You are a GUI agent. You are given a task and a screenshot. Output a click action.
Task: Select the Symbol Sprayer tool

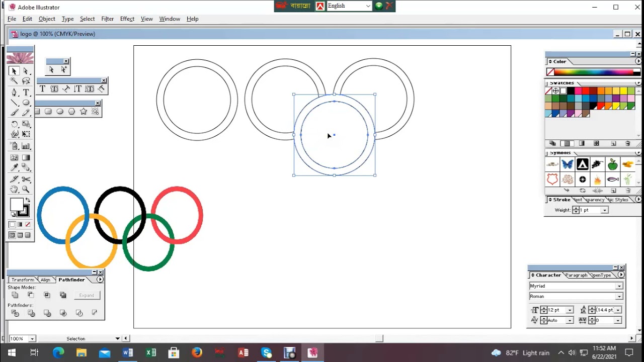(x=14, y=146)
